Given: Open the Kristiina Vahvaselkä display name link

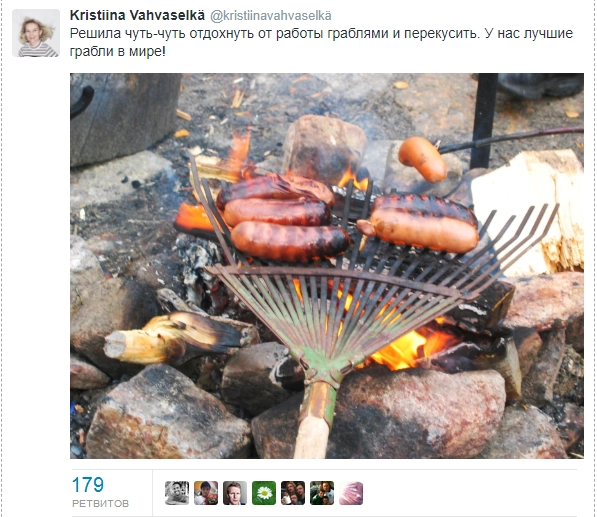Looking at the screenshot, I should [137, 16].
